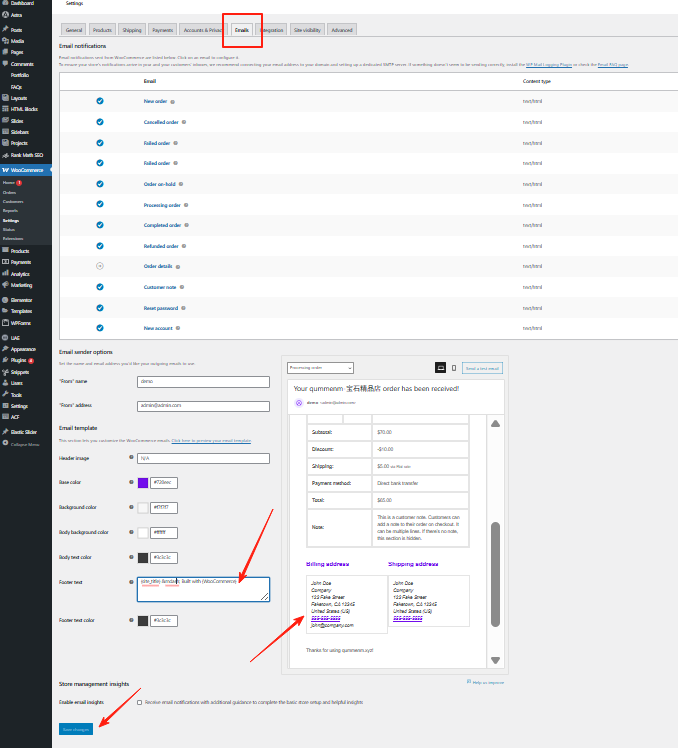Viewport: 678px width, 748px height.
Task: Open the Emails settings tab
Action: click(x=241, y=30)
